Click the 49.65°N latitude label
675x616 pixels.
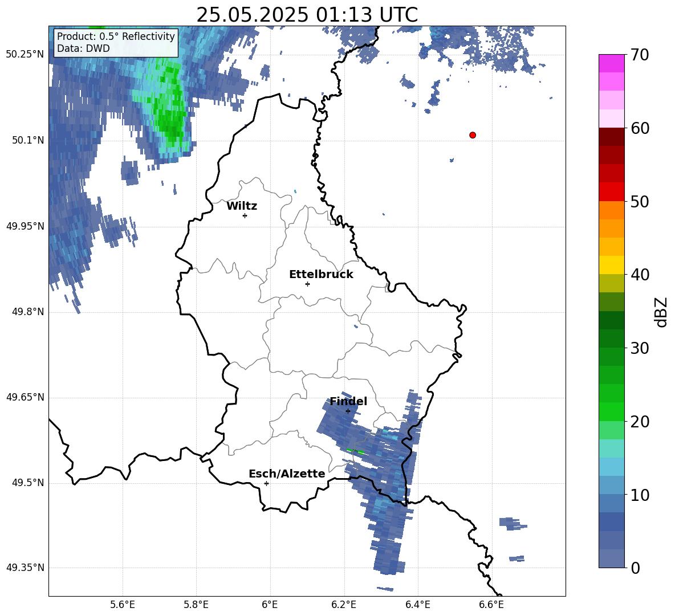pyautogui.click(x=25, y=397)
